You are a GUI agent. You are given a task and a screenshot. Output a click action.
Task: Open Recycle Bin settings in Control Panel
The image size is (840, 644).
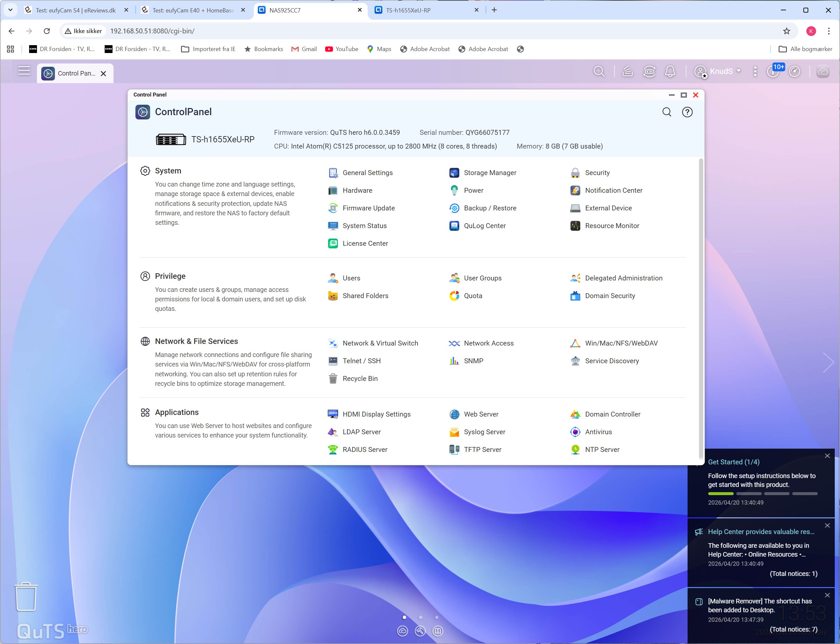coord(353,379)
